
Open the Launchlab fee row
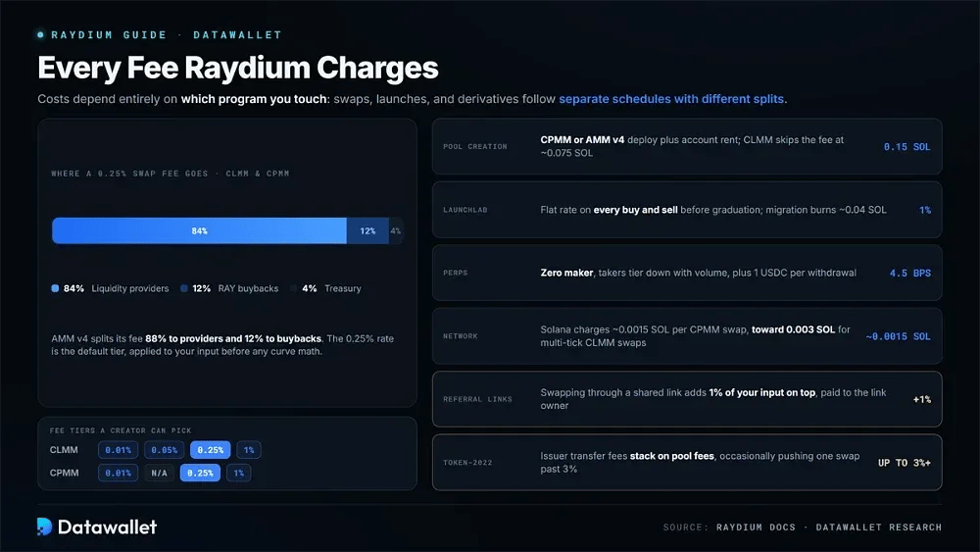(x=687, y=210)
